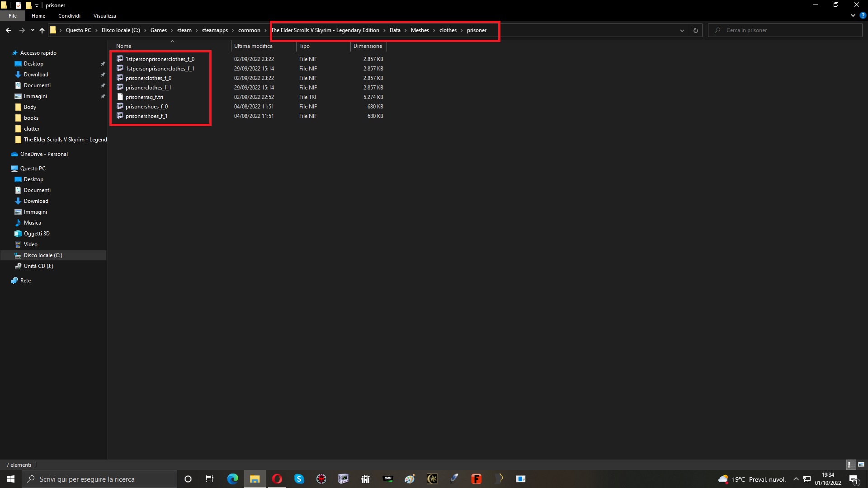
Task: Expand the ribbon with the chevron
Action: [853, 15]
